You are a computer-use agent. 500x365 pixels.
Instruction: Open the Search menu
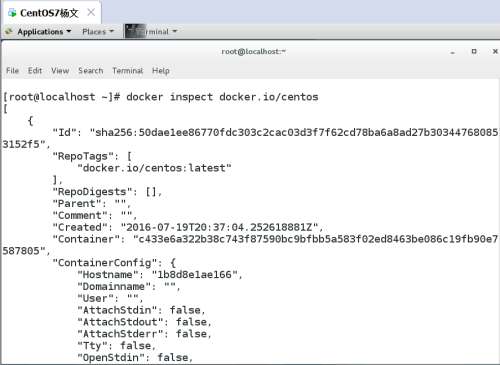(91, 71)
